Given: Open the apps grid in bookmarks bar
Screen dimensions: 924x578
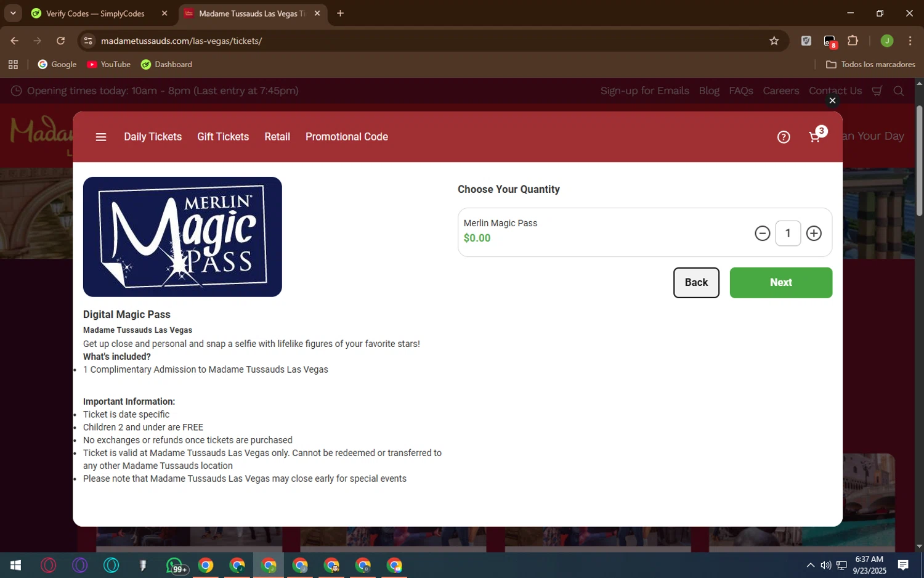Looking at the screenshot, I should click(x=13, y=65).
